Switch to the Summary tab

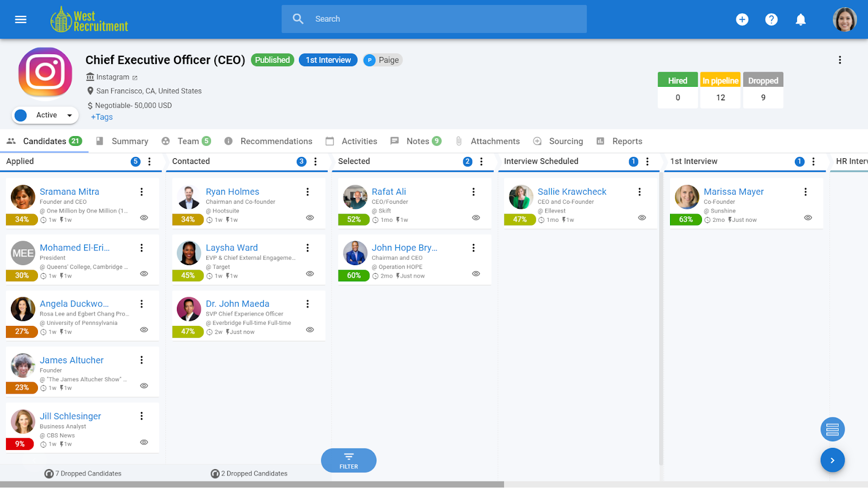coord(129,141)
